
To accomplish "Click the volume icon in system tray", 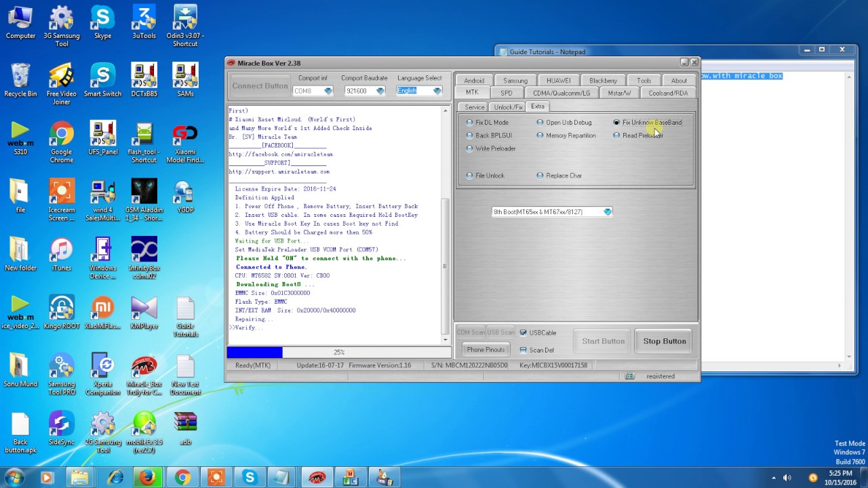I will [x=787, y=478].
